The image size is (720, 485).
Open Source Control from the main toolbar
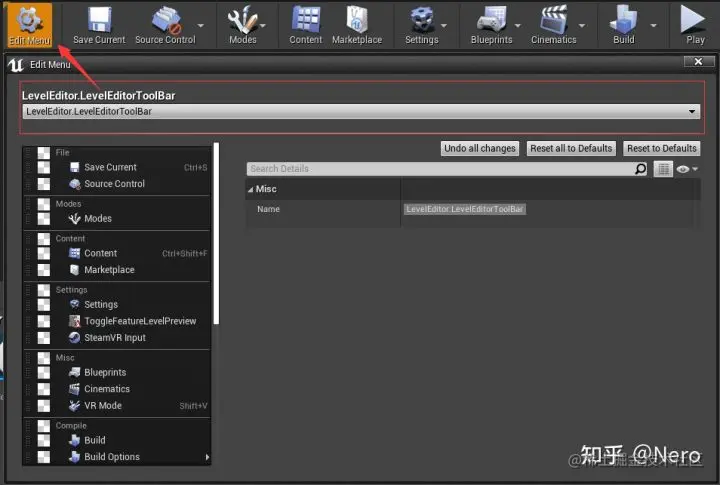point(165,25)
